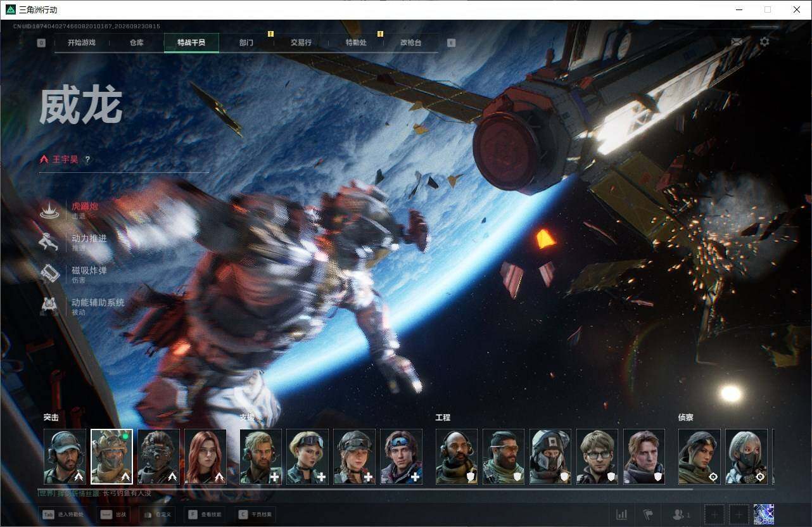Image resolution: width=812 pixels, height=527 pixels.
Task: Select the 工程 man wearing black-framed glasses
Action: 597,457
